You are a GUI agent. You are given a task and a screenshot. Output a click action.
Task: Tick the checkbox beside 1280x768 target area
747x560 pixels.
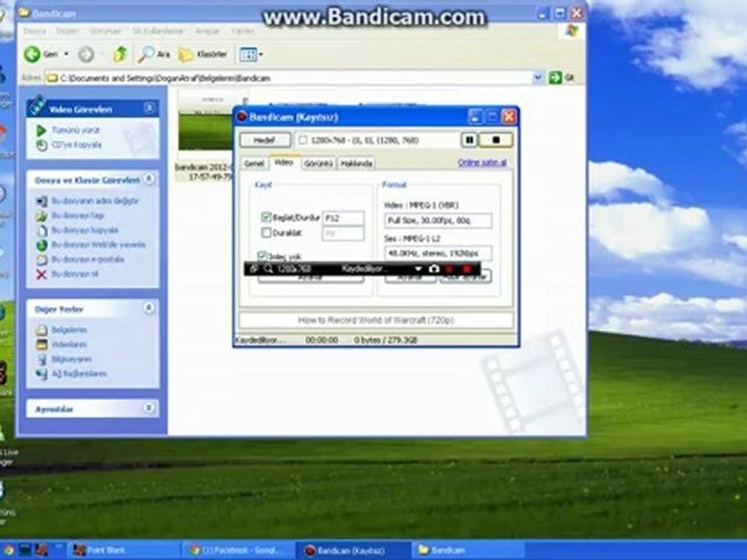tap(303, 140)
